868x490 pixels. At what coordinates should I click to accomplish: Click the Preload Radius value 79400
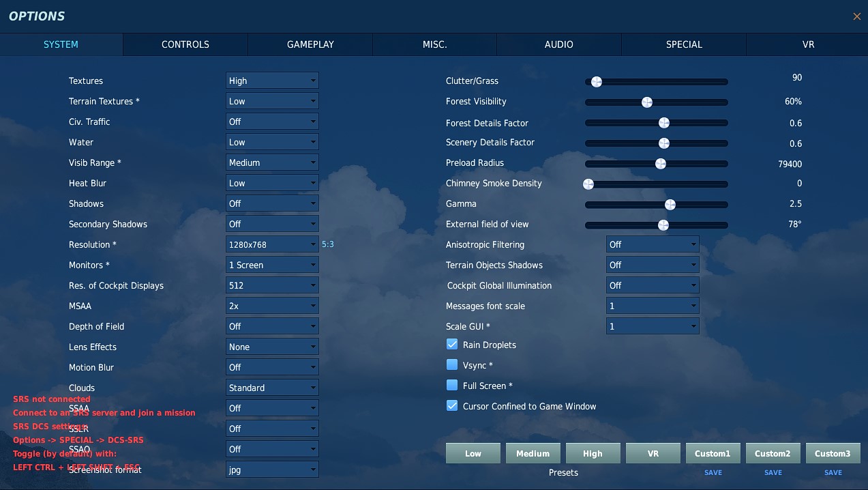coord(790,164)
